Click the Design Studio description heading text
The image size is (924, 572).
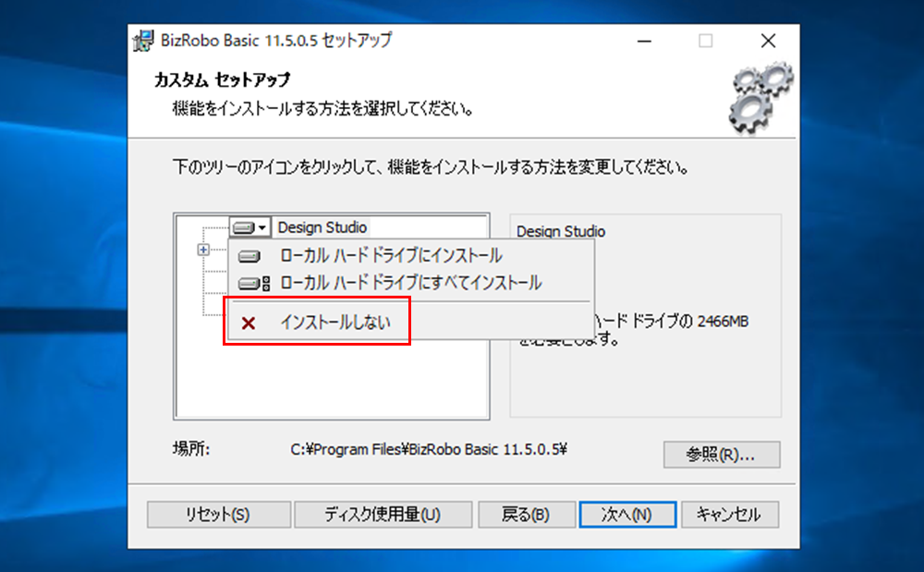coord(561,232)
